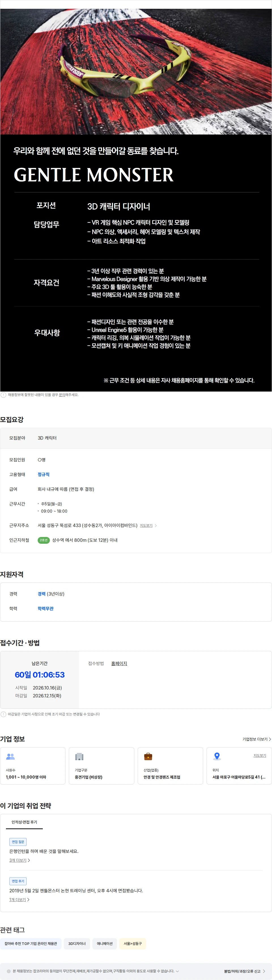Screen dimensions: 272x980
Task: Click the 안경 및 안경렌즈 제조업 text
Action: [162, 777]
